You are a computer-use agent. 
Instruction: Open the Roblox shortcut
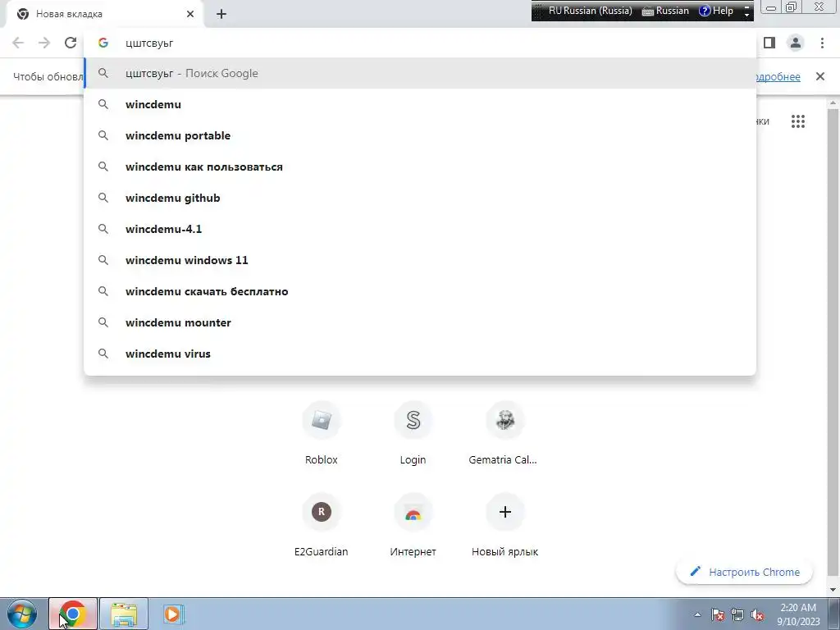322,433
